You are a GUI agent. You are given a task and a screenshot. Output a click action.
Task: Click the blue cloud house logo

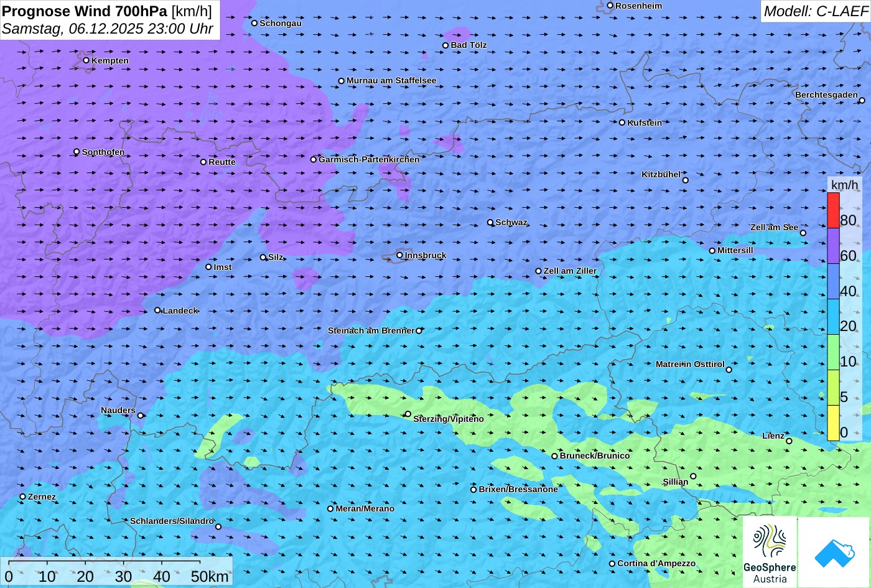(x=834, y=553)
